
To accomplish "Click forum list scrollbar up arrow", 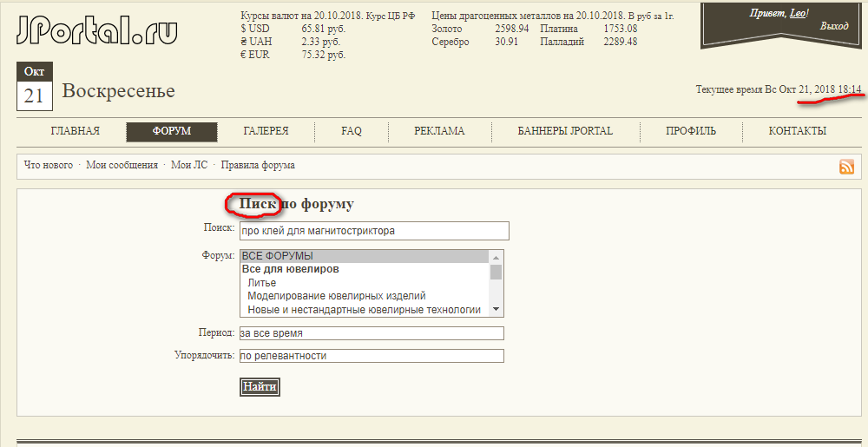I will [496, 257].
